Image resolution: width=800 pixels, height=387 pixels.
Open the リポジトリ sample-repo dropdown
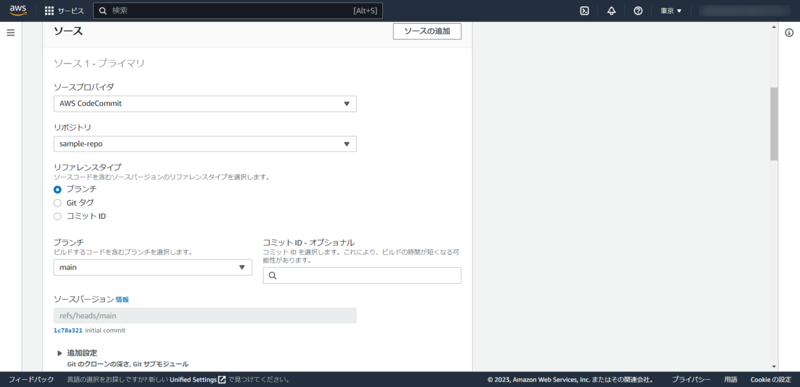click(205, 144)
